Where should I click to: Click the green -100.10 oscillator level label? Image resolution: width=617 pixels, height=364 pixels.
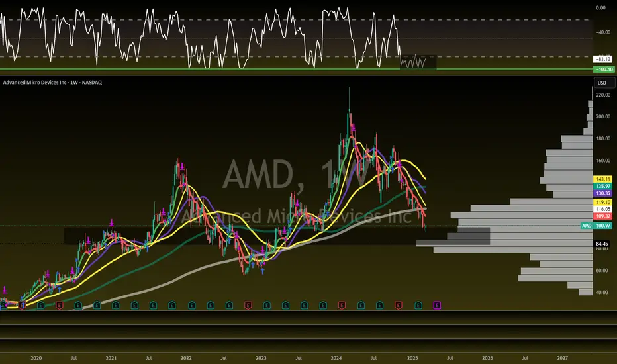tap(604, 69)
